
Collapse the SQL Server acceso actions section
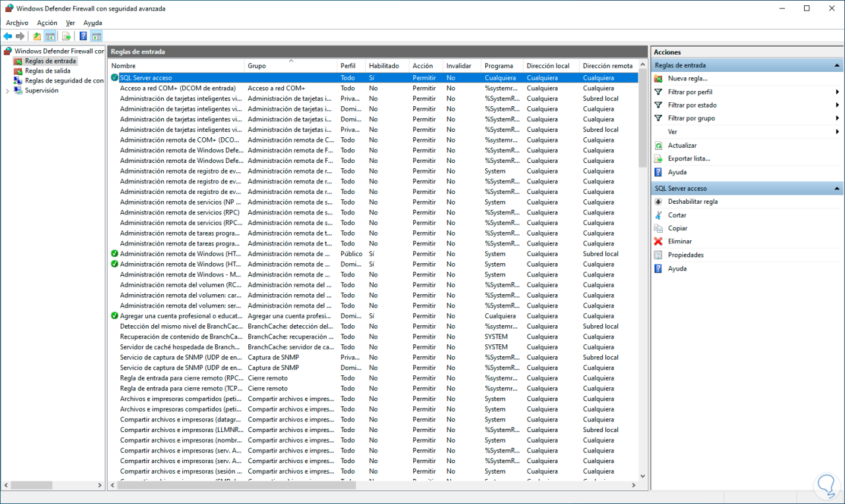coord(837,188)
